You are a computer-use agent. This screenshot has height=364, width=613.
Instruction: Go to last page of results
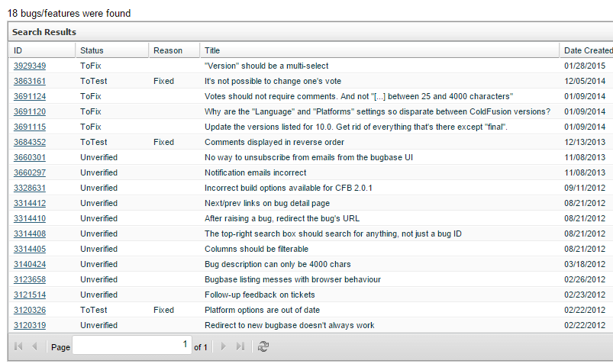(x=240, y=346)
